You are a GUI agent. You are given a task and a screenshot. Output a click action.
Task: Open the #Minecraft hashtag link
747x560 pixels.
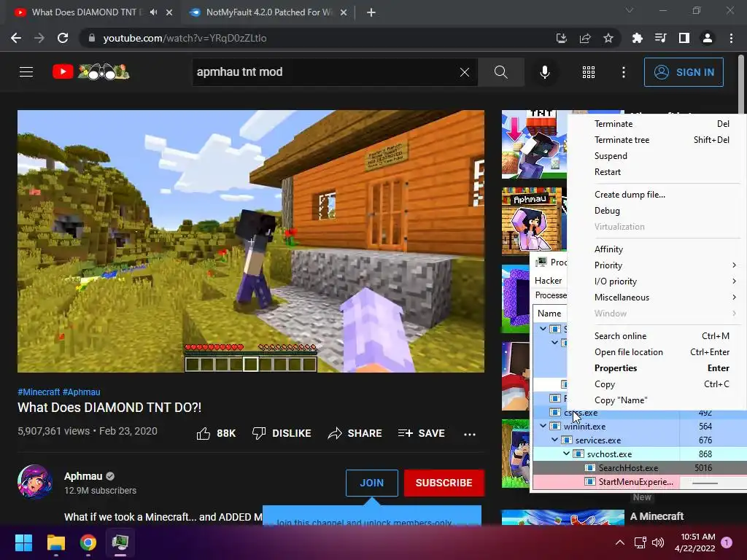pyautogui.click(x=39, y=392)
